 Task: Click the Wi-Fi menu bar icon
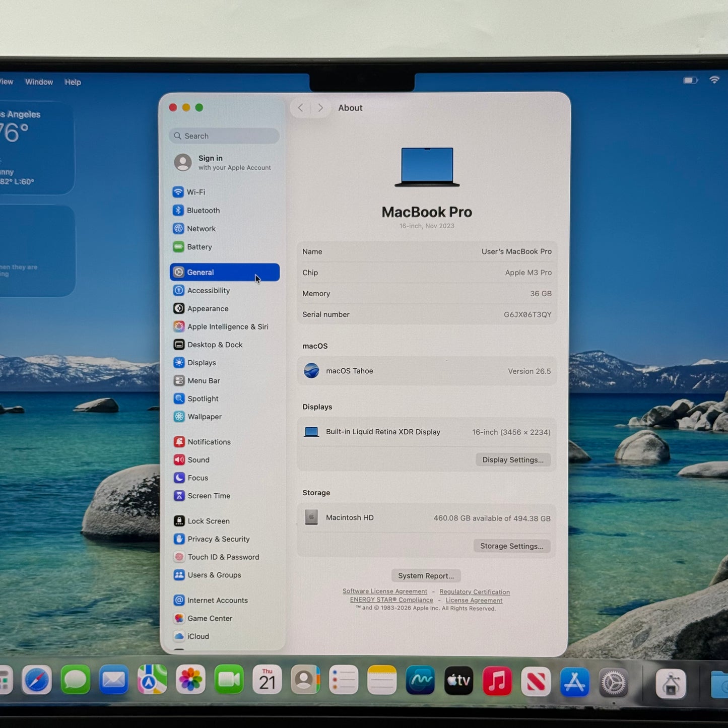[714, 80]
